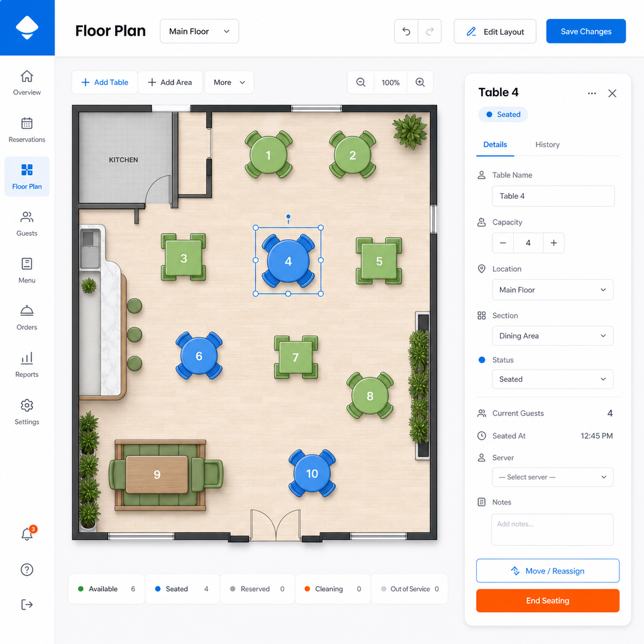Screen dimensions: 644x644
Task: Click the rotation handle above table 4
Action: point(288,216)
